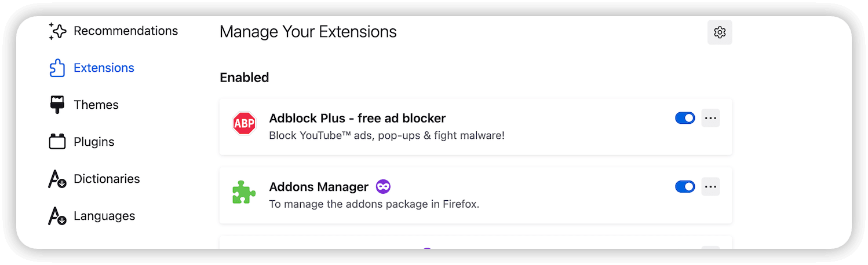
Task: Select the Addons Manager card description text
Action: (x=374, y=204)
